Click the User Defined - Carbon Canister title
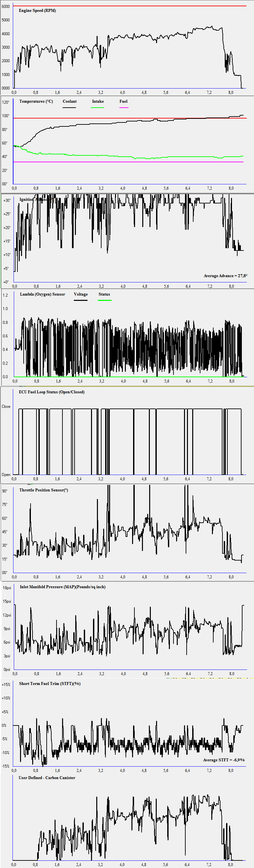This screenshot has width=254, height=868. pyautogui.click(x=47, y=778)
